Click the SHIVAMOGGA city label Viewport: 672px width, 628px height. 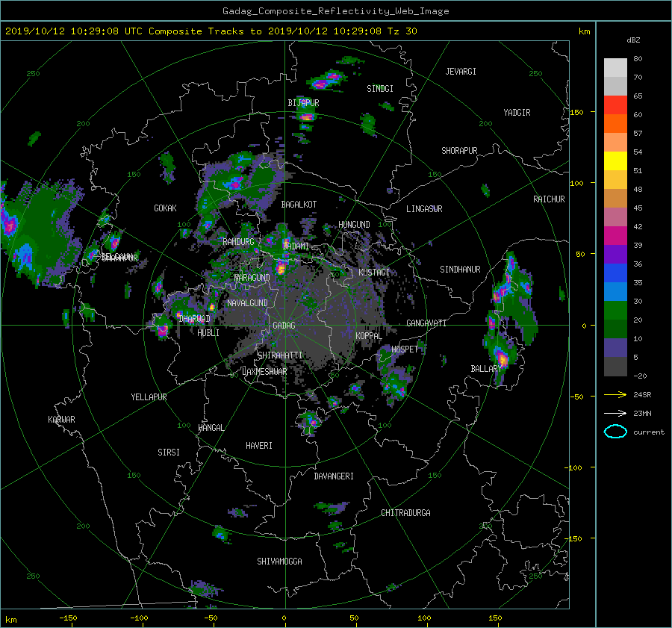[279, 561]
